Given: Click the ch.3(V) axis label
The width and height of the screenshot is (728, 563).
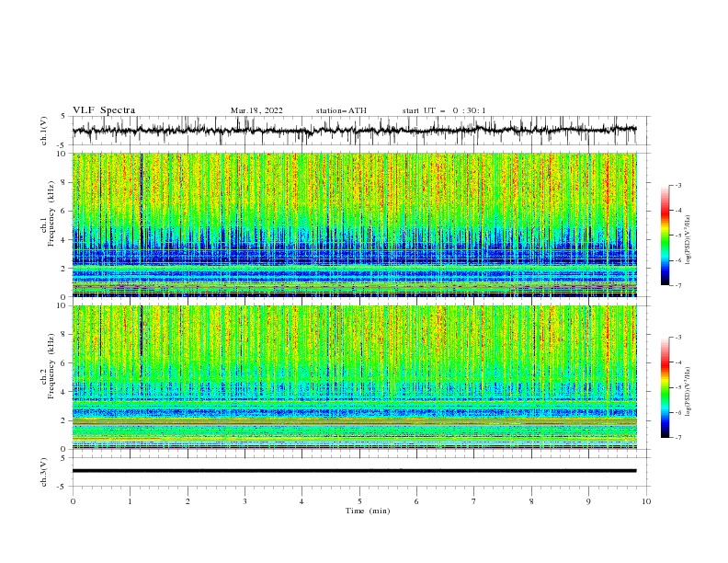Looking at the screenshot, I should click(x=44, y=472).
